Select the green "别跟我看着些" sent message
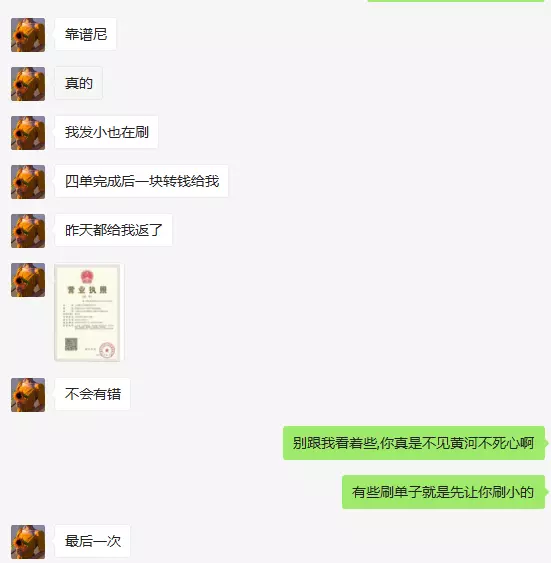 (414, 443)
